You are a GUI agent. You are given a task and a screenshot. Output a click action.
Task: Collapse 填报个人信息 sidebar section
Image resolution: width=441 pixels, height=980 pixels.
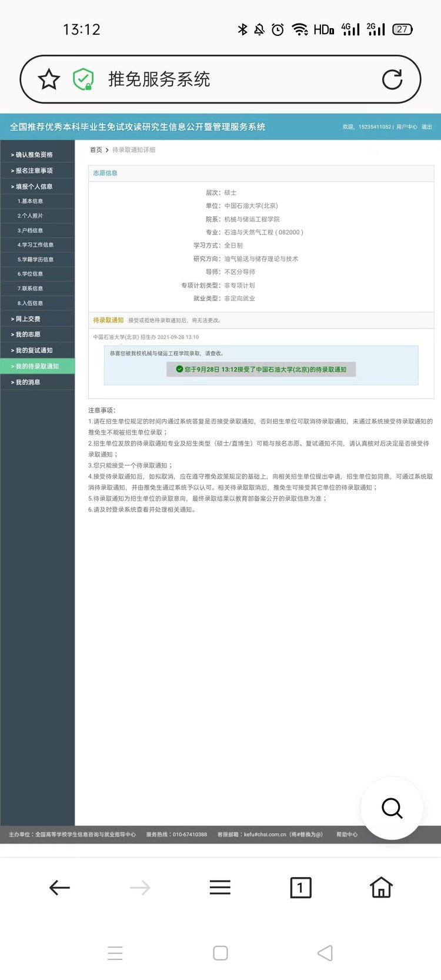[x=38, y=186]
